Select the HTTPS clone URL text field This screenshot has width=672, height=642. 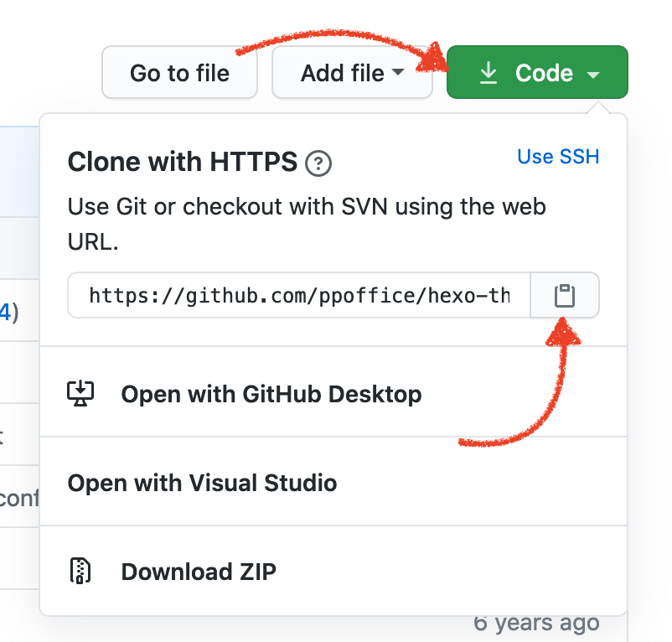pyautogui.click(x=299, y=296)
